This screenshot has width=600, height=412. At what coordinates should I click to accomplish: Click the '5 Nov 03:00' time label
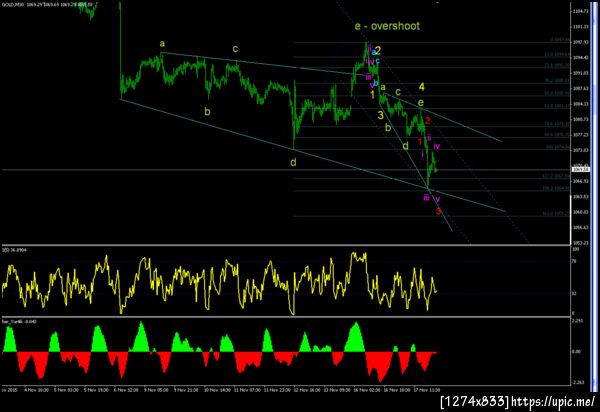point(66,390)
